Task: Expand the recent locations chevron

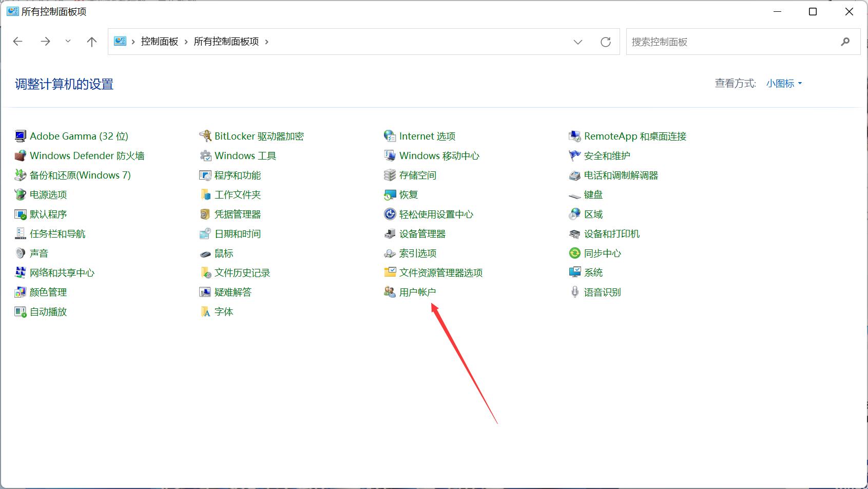Action: (68, 42)
